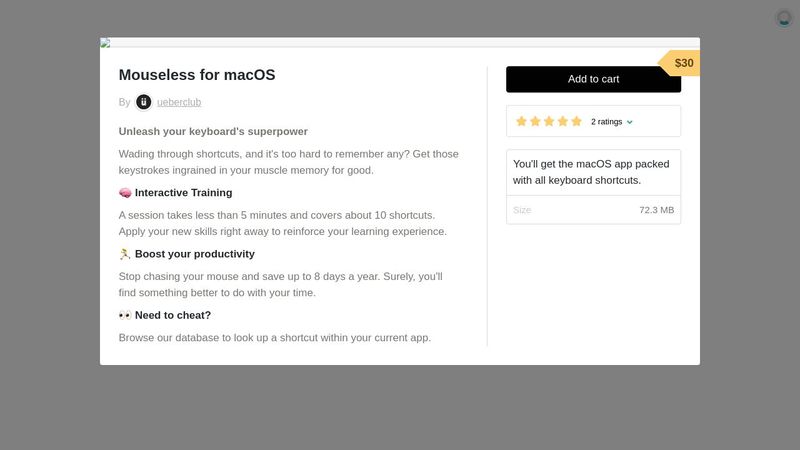
Task: Click the round icon in the top-right corner
Action: 784,18
